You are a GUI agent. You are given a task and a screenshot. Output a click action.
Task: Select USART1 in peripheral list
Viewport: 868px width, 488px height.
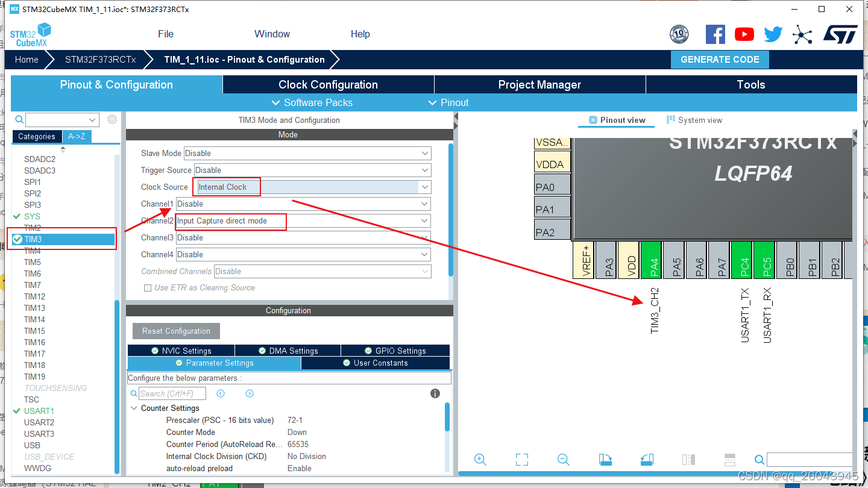tap(39, 411)
